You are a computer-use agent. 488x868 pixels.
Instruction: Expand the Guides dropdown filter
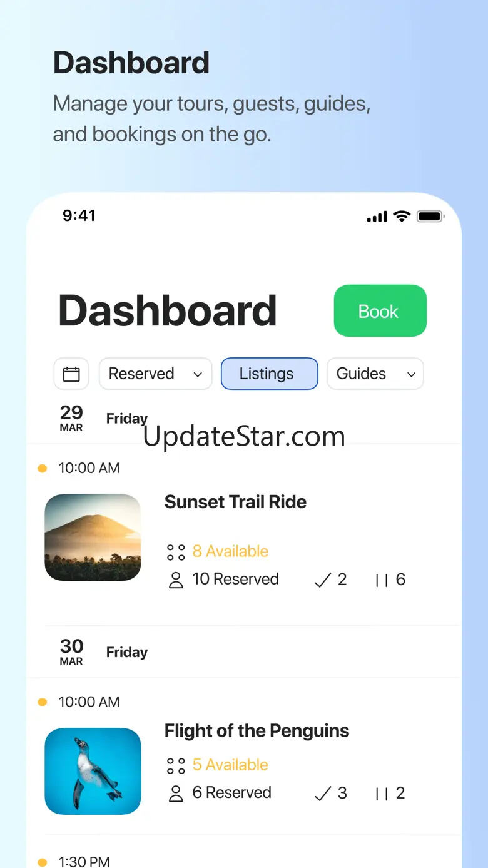375,374
